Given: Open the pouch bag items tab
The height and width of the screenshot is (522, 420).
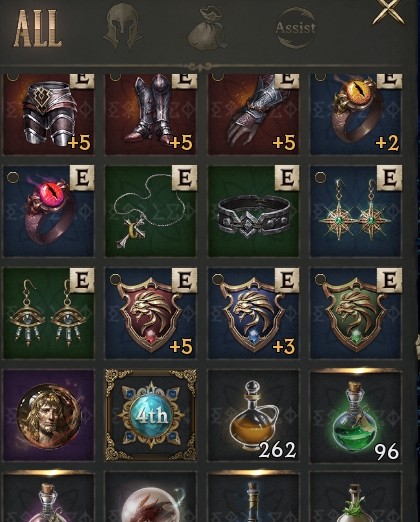Looking at the screenshot, I should 207,28.
